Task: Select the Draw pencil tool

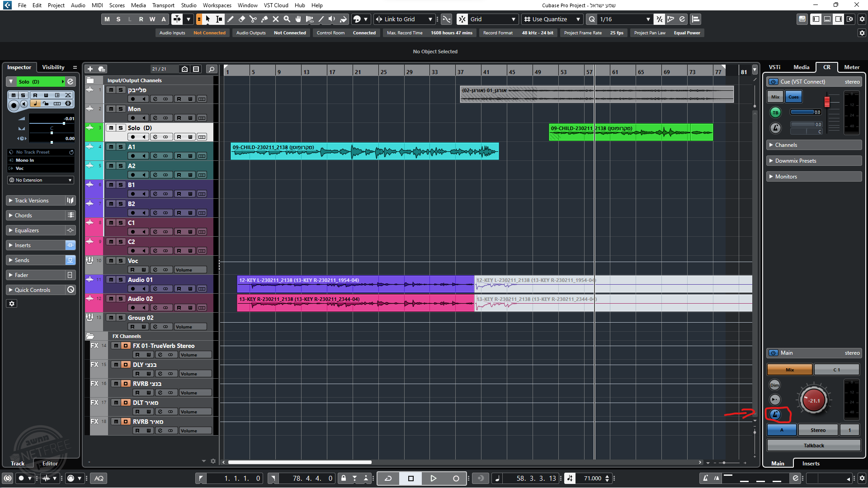Action: pos(231,19)
